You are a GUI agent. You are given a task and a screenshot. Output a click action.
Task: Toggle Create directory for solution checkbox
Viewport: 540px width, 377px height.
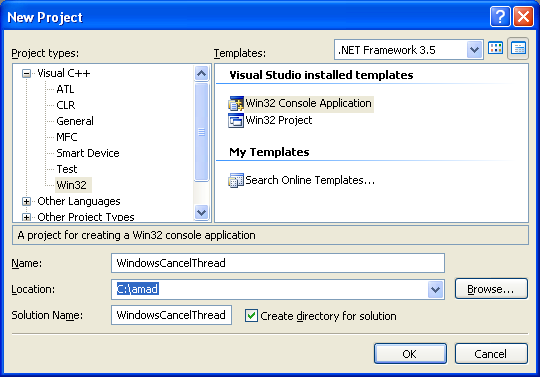coord(251,315)
